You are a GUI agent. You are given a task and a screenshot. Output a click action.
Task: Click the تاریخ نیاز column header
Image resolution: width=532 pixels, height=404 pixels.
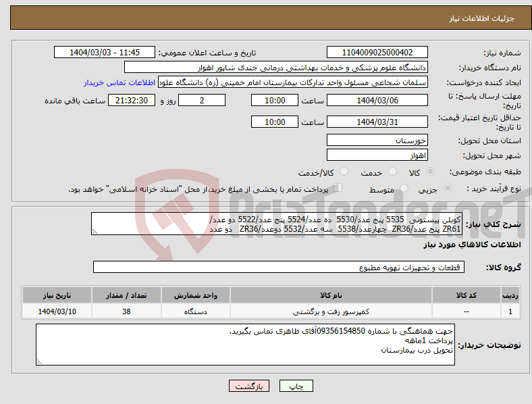tap(57, 295)
